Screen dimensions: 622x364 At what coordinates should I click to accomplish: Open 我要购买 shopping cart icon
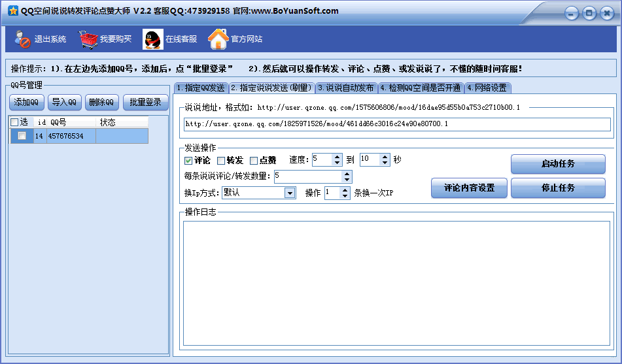point(88,40)
